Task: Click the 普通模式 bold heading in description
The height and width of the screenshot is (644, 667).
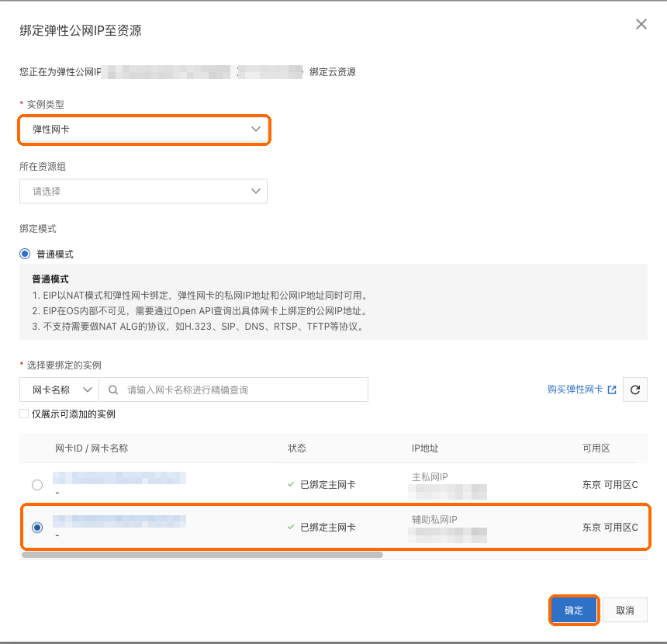Action: [x=50, y=279]
